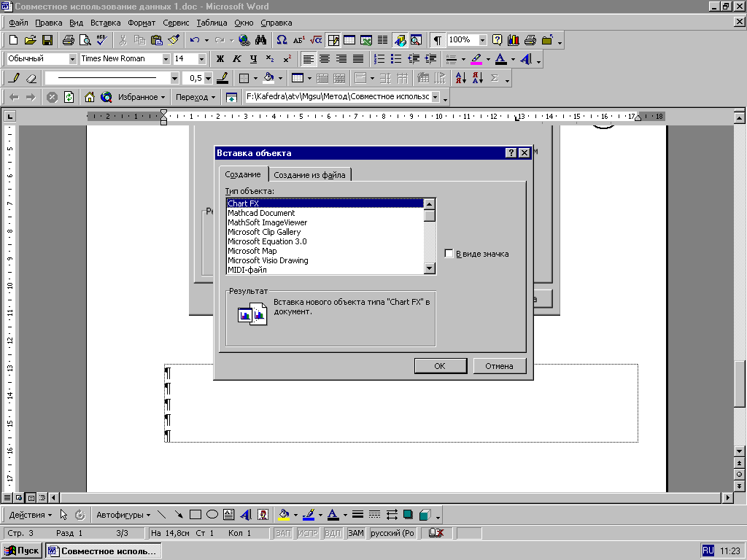Open print preview

[x=85, y=40]
